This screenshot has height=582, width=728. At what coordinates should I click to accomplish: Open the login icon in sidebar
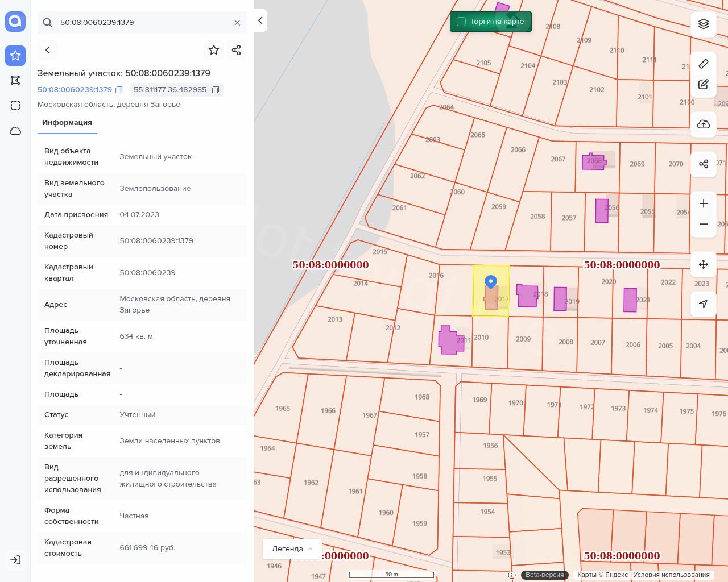coord(15,560)
